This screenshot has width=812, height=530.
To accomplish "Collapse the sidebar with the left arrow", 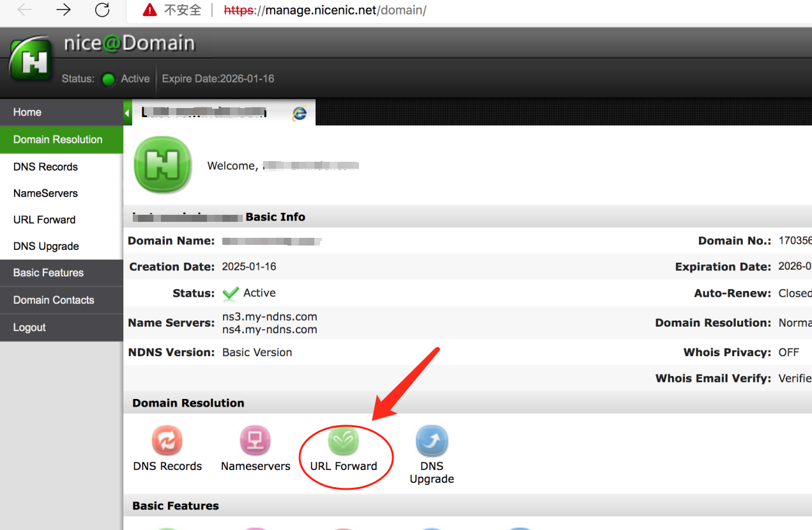I will pos(126,111).
